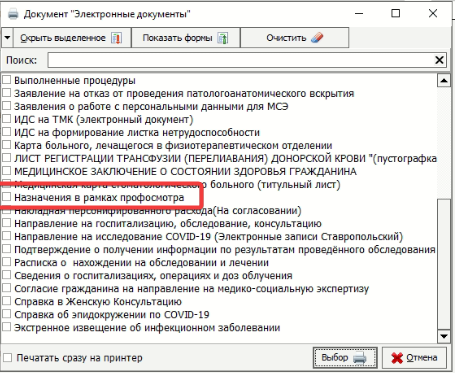Toggle Печатать сразу на принтер checkbox
Image resolution: width=455 pixels, height=373 pixels.
(x=7, y=358)
